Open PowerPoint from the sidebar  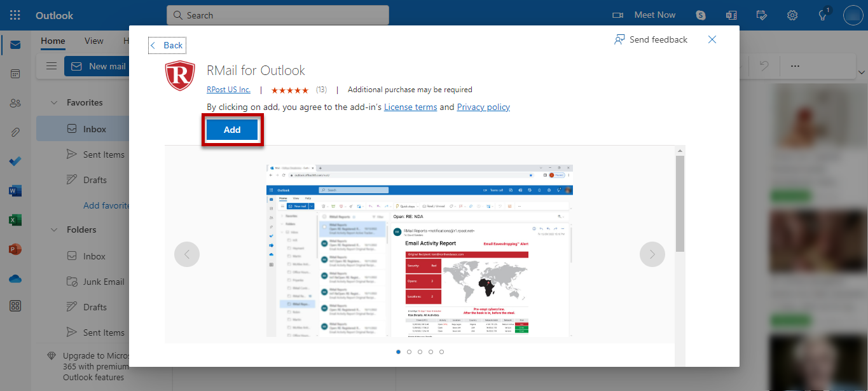[x=15, y=249]
